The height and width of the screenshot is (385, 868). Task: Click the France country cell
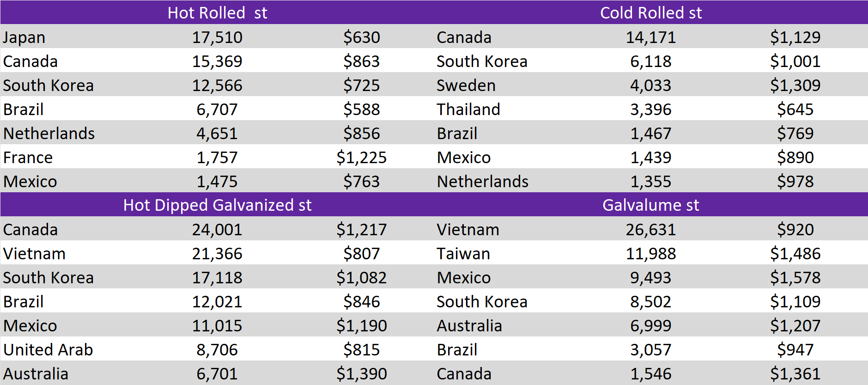[28, 158]
